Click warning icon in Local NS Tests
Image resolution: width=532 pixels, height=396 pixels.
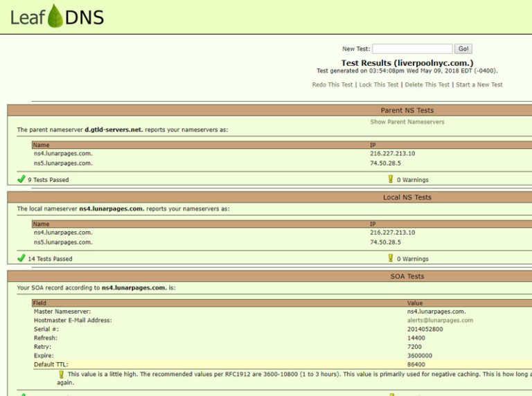[x=390, y=258]
